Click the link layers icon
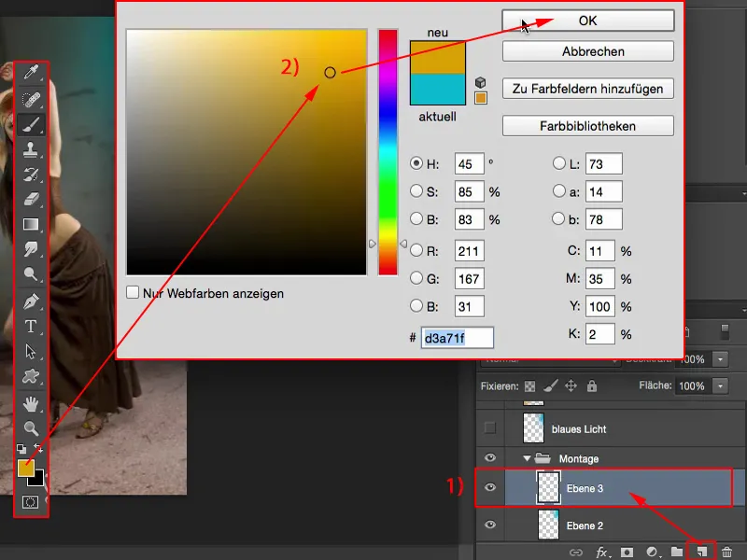Image resolution: width=747 pixels, height=560 pixels. [576, 553]
